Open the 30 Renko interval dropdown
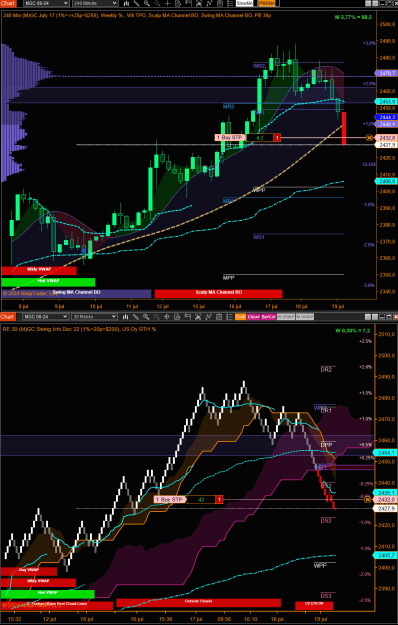Viewport: 398px width, 625px height. coord(94,317)
